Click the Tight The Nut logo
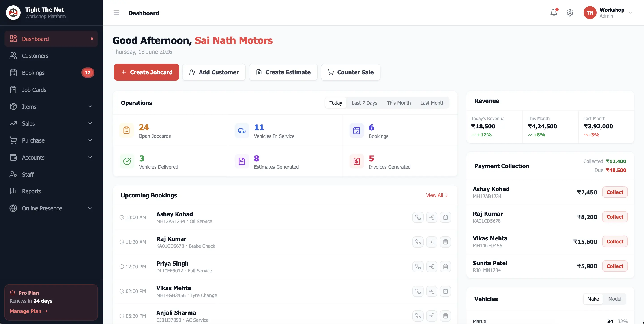 [13, 13]
